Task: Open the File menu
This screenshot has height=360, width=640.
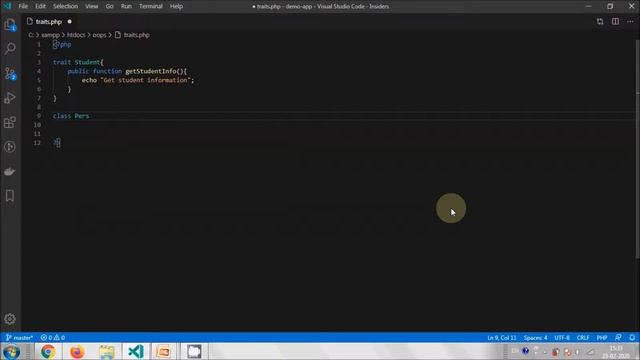Action: [x=23, y=6]
